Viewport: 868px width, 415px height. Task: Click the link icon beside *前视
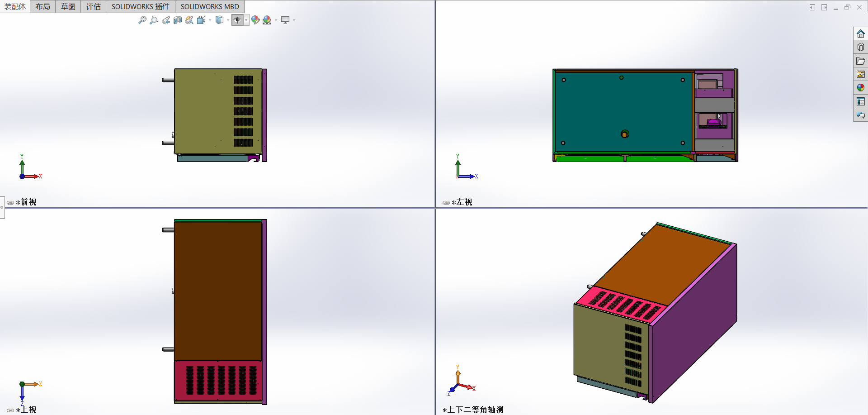point(10,203)
